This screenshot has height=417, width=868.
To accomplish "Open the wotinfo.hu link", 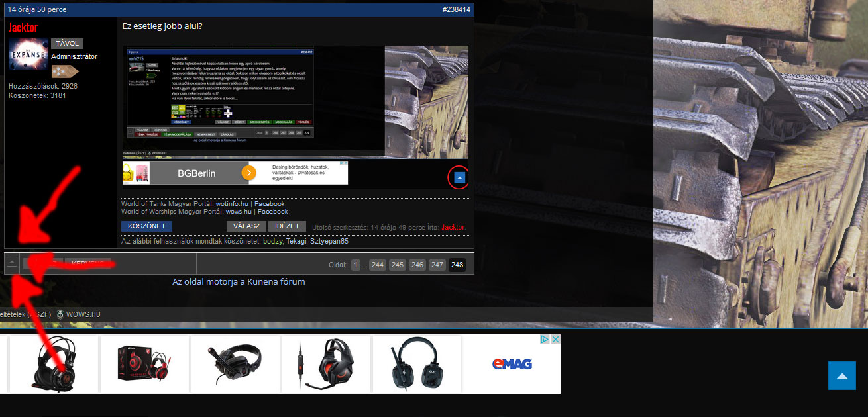I will pos(232,204).
